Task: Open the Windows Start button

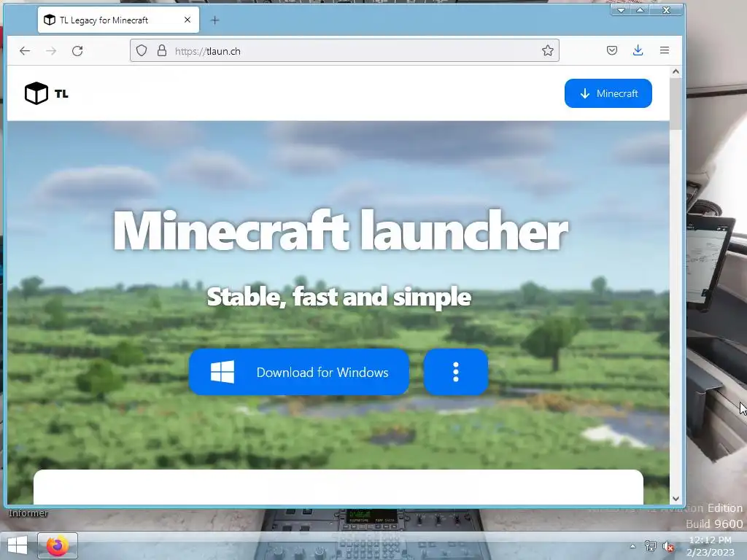Action: point(18,545)
